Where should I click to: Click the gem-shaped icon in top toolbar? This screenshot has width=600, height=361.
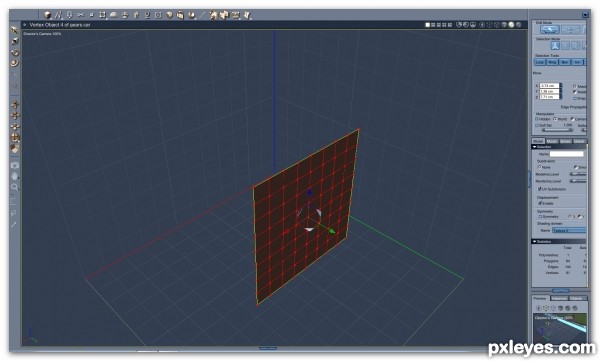point(169,15)
